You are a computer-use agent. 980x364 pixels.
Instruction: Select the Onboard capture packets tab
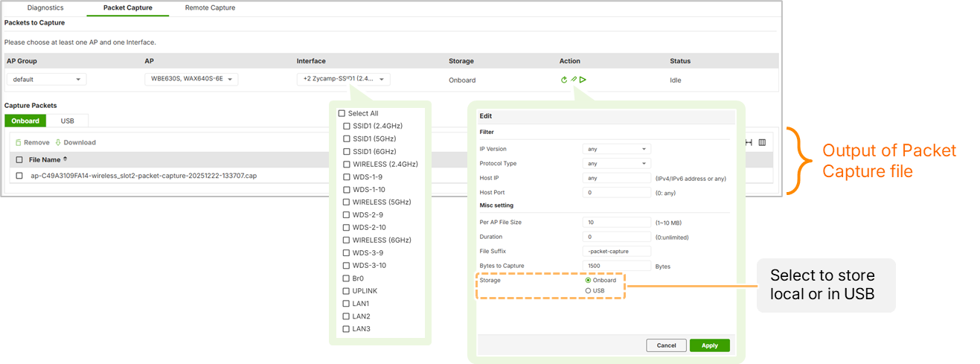pyautogui.click(x=25, y=121)
